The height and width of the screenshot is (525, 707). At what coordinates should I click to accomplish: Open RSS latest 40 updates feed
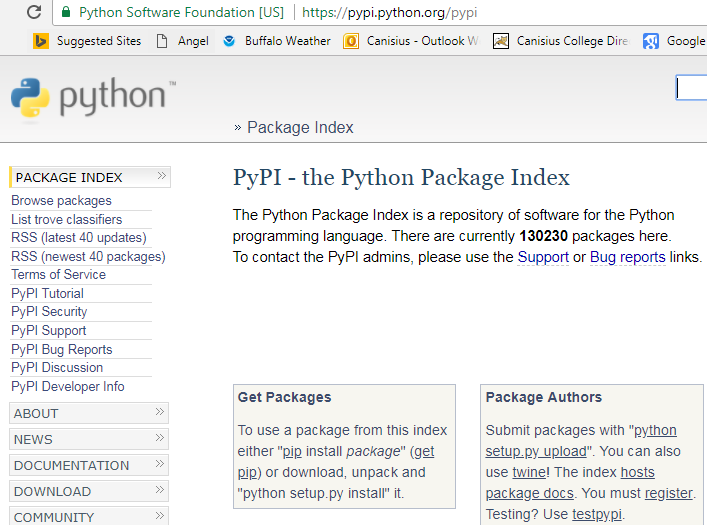tap(79, 237)
